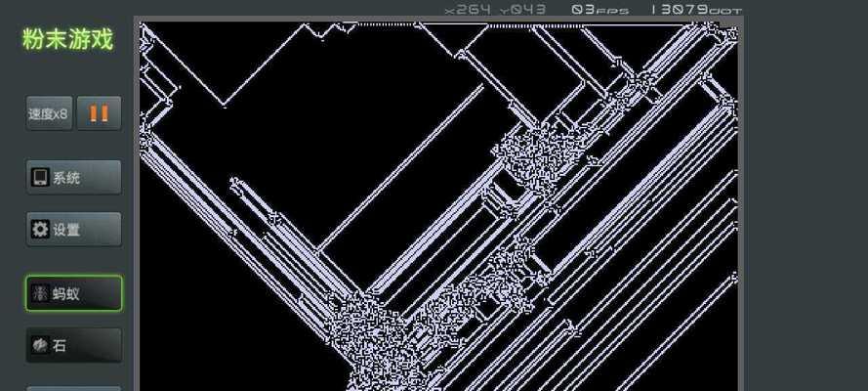Click the ant icon in the 蚂蚁 button
Screen dimensions: 868x391
click(x=40, y=293)
